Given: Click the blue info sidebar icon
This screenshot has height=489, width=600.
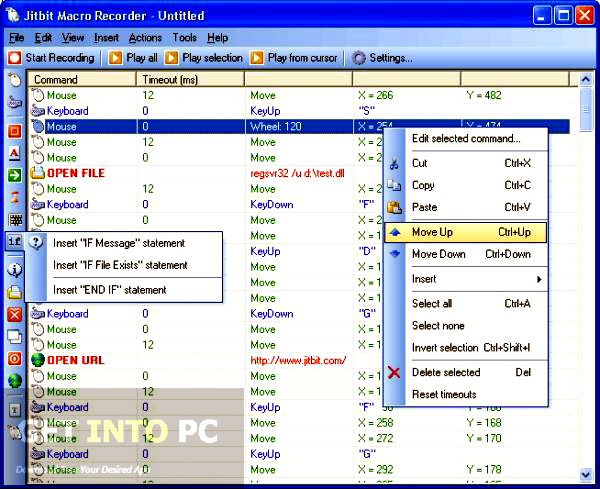Looking at the screenshot, I should pos(15,270).
